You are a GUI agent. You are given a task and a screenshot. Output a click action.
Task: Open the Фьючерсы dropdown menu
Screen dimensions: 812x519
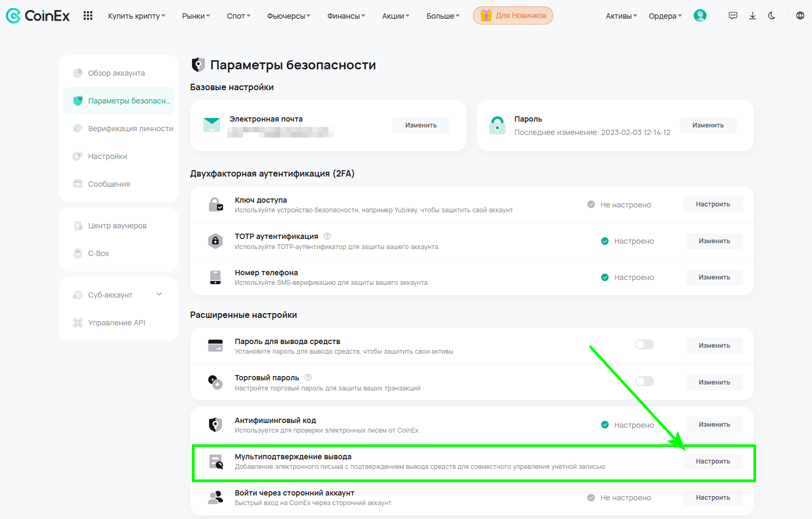(288, 16)
